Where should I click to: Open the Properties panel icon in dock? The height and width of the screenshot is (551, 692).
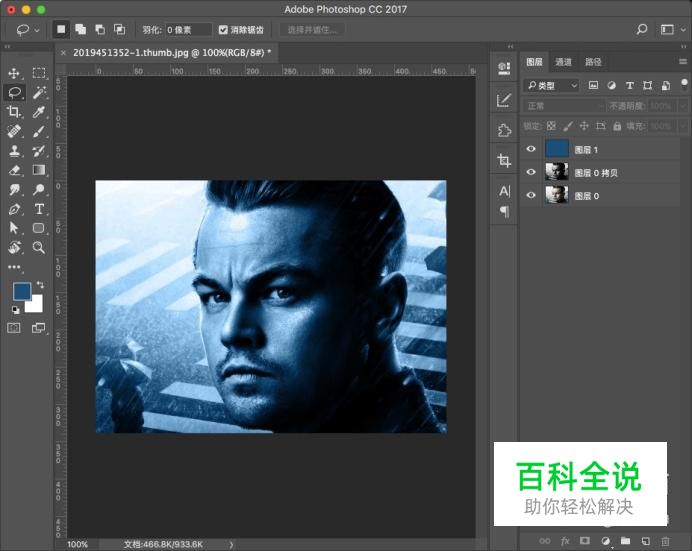coord(504,68)
